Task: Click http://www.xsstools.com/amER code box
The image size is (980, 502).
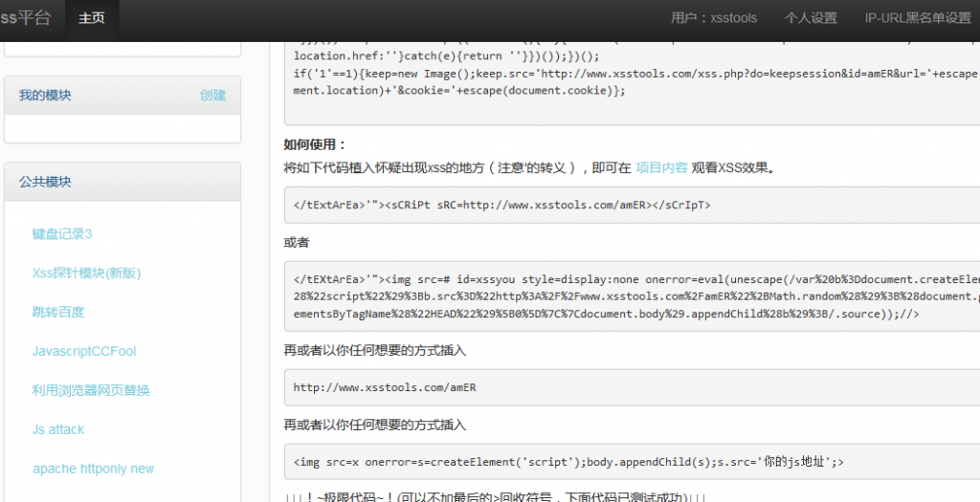Action: point(632,387)
